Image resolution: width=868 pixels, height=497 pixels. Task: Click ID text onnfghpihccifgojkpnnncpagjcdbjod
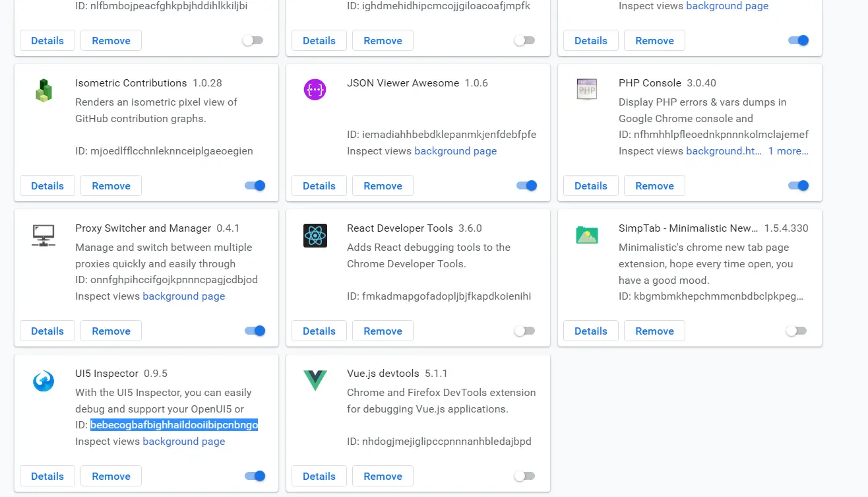click(x=174, y=280)
